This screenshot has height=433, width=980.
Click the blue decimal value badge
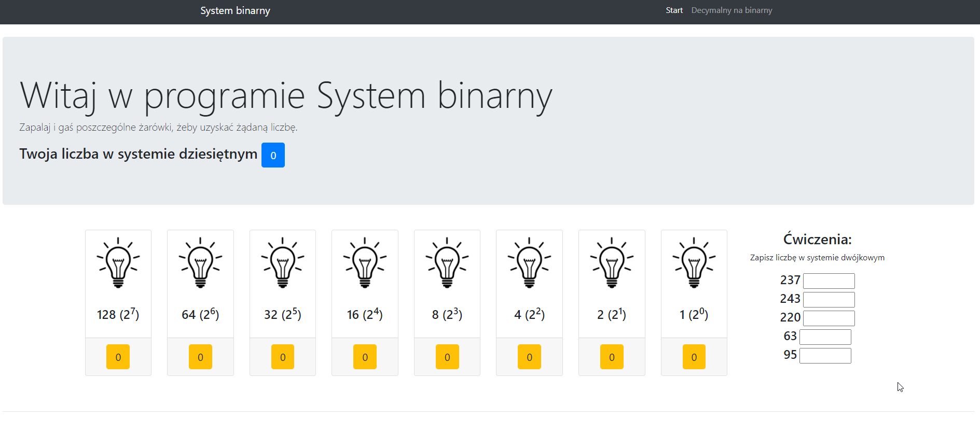273,155
